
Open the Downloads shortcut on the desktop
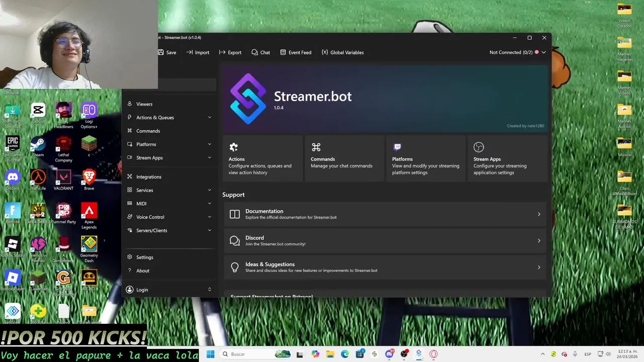13,116
